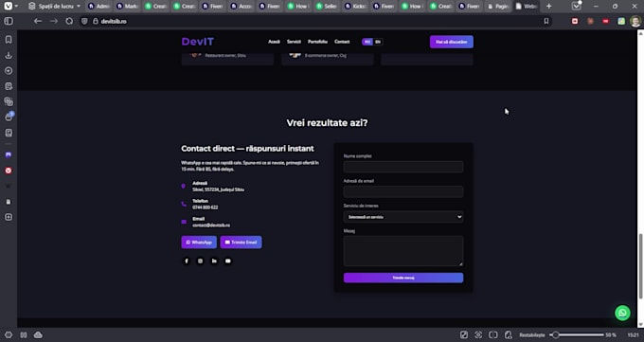The height and width of the screenshot is (342, 644).
Task: Open the Servicii nav link
Action: tap(294, 42)
